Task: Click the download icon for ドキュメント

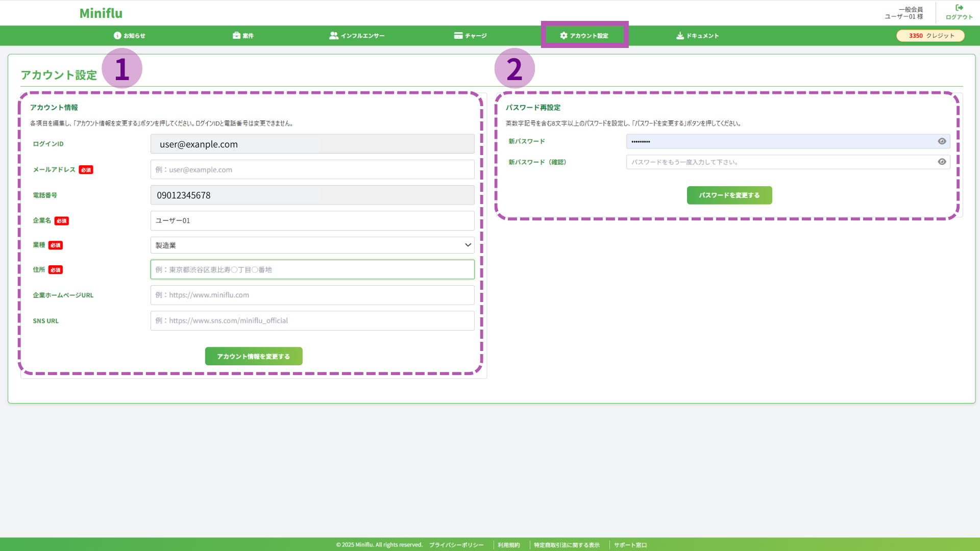Action: point(680,36)
